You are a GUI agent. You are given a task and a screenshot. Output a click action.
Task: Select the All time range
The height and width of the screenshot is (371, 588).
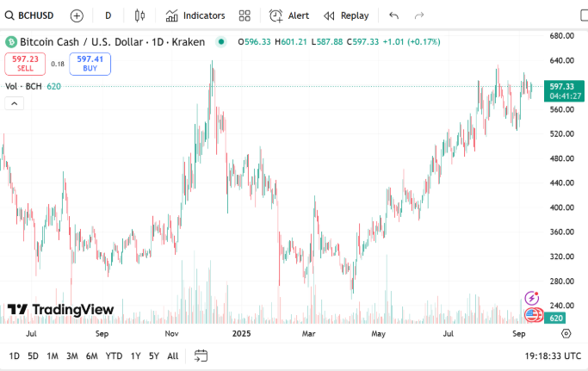172,356
